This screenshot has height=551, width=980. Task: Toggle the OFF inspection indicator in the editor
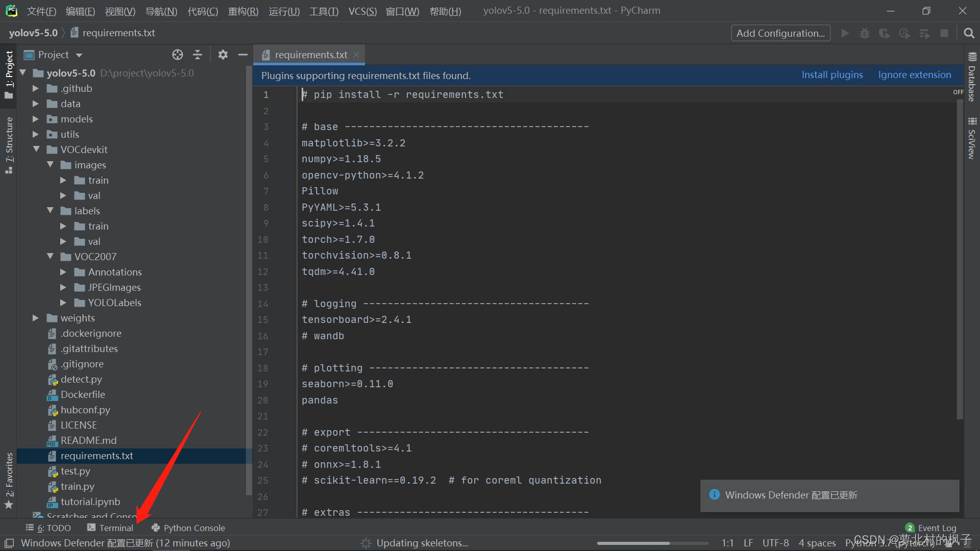coord(958,92)
